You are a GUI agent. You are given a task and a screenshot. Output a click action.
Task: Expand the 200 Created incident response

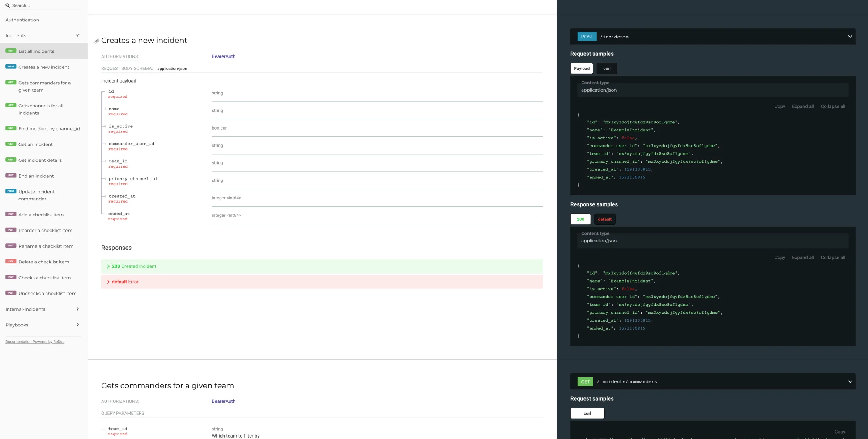[x=322, y=266]
